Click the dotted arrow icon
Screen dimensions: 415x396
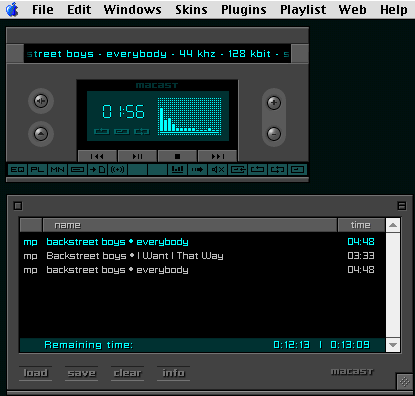coord(197,170)
